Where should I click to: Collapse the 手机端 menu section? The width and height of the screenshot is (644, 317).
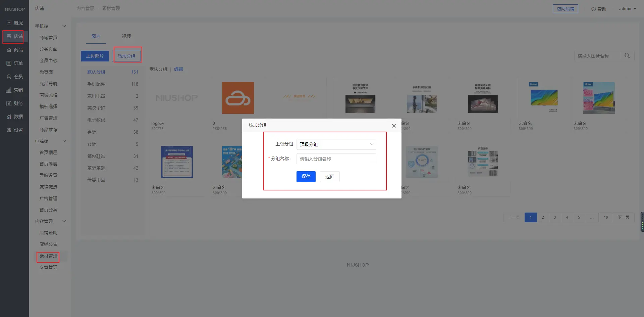pos(64,26)
